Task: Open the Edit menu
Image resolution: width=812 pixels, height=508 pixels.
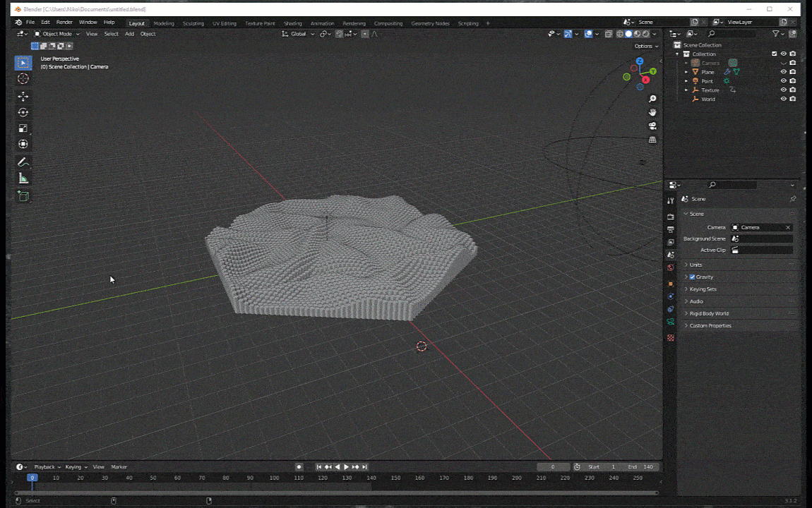Action: pyautogui.click(x=46, y=23)
